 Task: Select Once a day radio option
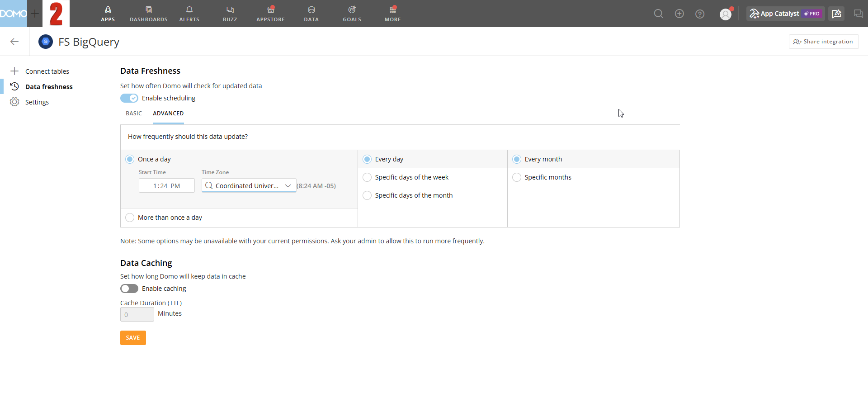[130, 159]
